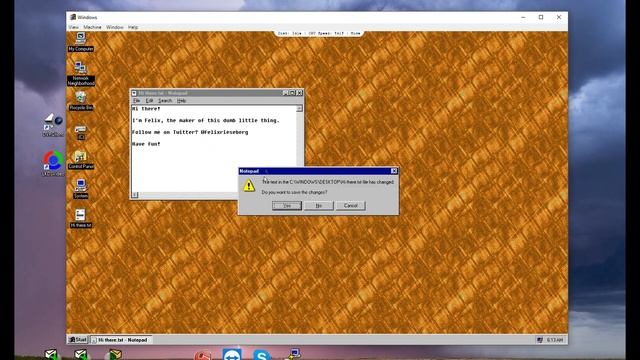Image resolution: width=640 pixels, height=360 pixels.
Task: Open the View menu of Windows app
Action: pos(73,27)
